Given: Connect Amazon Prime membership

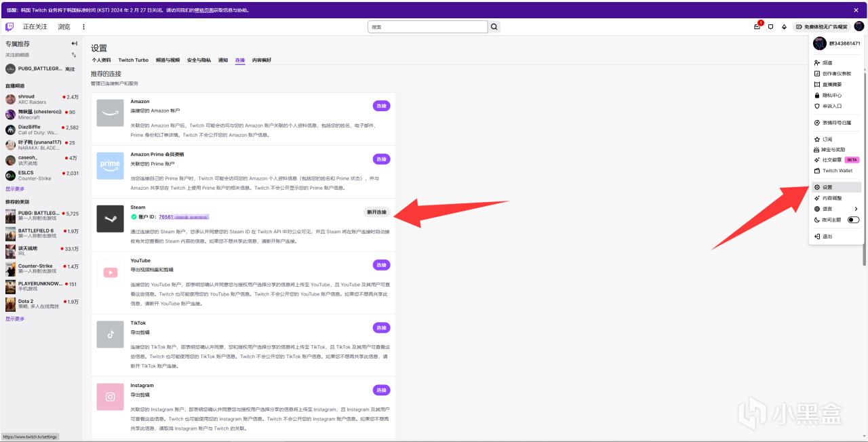Looking at the screenshot, I should point(381,159).
